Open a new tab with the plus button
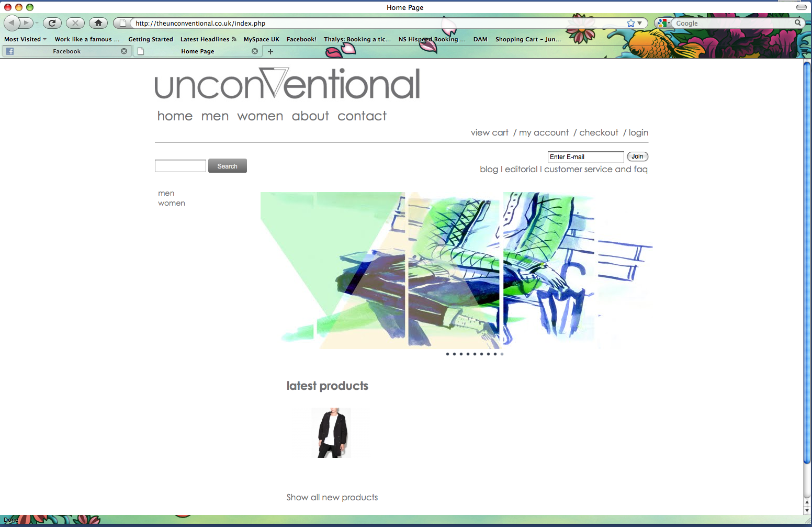The width and height of the screenshot is (812, 527). coord(270,51)
